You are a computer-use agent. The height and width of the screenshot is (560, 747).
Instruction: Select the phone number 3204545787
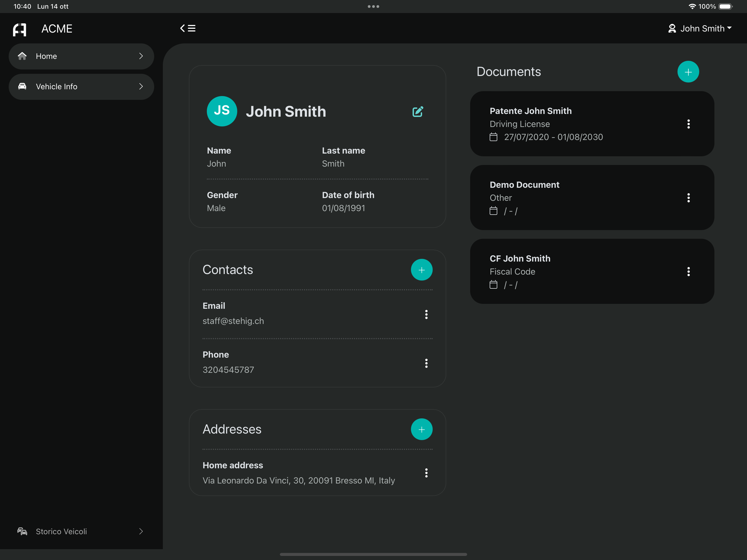228,370
